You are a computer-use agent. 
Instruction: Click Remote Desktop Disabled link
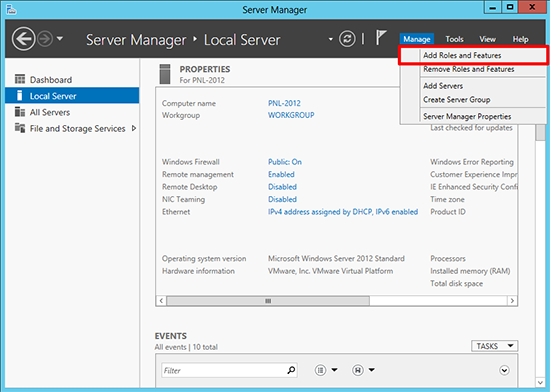[282, 187]
